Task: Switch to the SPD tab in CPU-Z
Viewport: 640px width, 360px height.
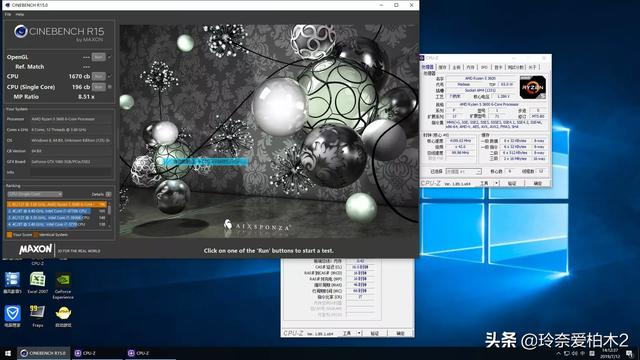Action: click(x=484, y=67)
